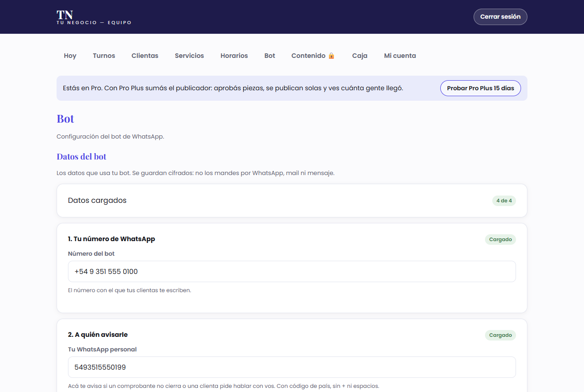584x392 pixels.
Task: Click the Cargado badge for A quién avisarle
Action: pos(501,335)
